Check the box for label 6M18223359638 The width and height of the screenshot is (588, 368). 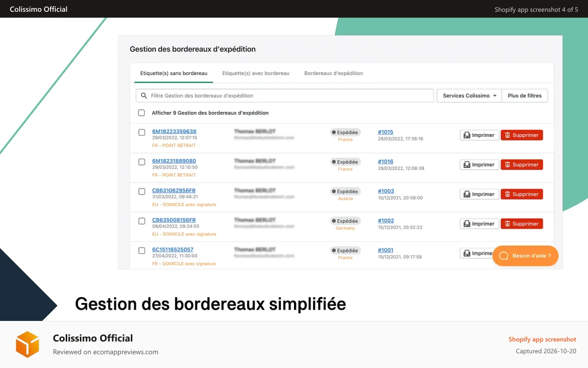[x=142, y=132]
